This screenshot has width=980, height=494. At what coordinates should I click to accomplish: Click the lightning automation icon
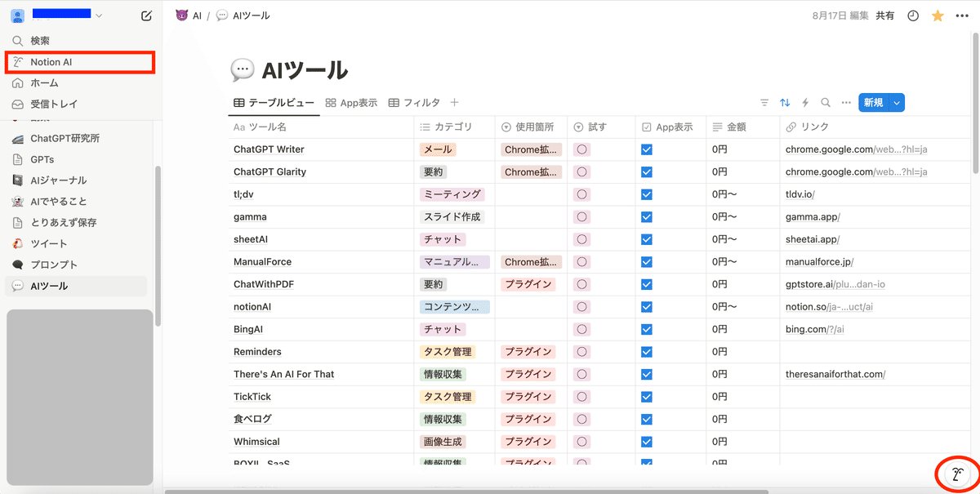point(805,103)
